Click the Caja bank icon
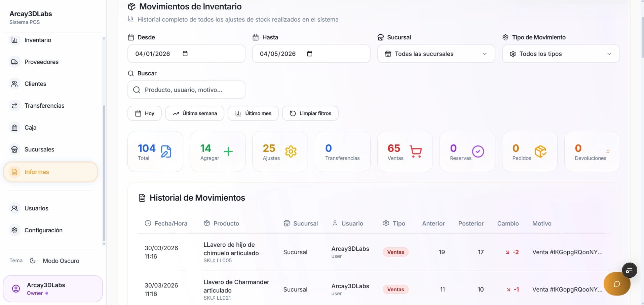Image resolution: width=644 pixels, height=305 pixels. (14, 128)
